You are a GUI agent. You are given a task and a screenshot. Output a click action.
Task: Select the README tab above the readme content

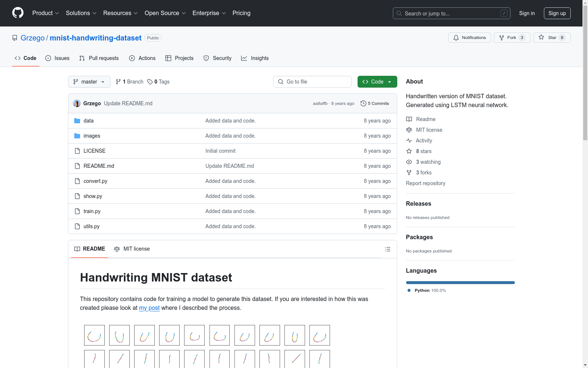click(90, 249)
